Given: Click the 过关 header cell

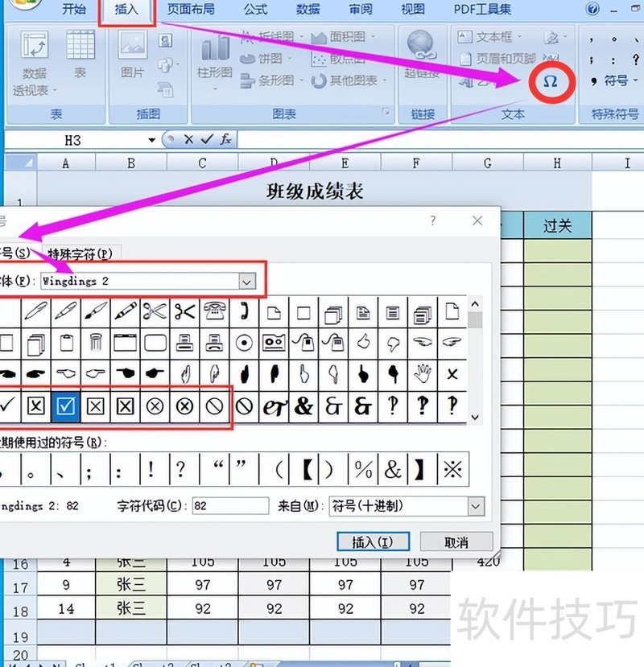Looking at the screenshot, I should click(x=557, y=225).
